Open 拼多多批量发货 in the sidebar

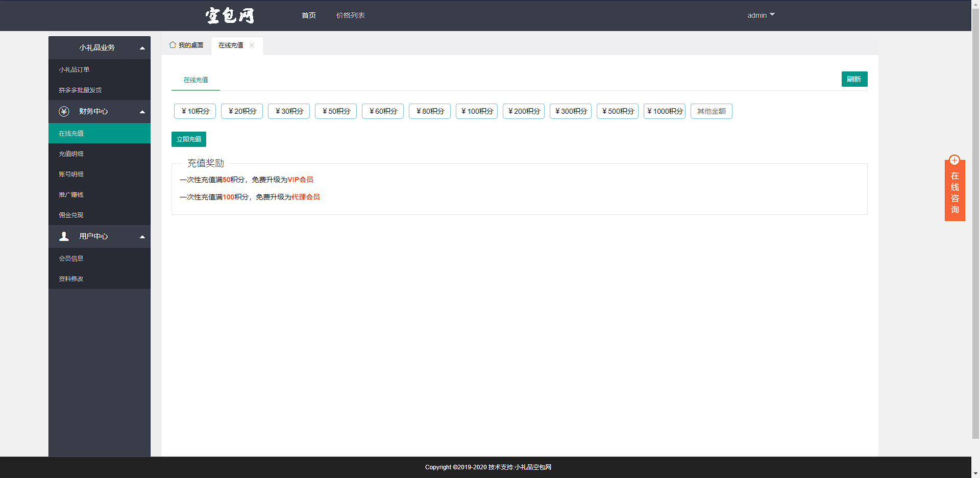click(100, 90)
